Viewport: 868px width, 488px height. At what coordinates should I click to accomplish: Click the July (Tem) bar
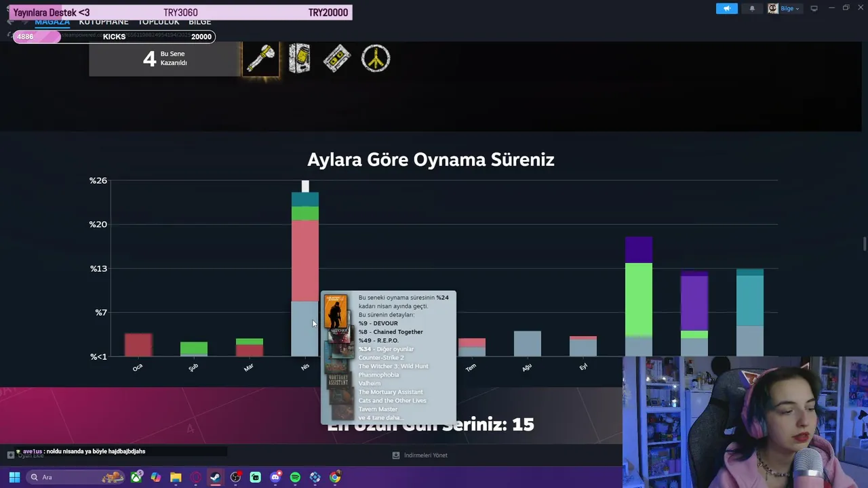(472, 347)
